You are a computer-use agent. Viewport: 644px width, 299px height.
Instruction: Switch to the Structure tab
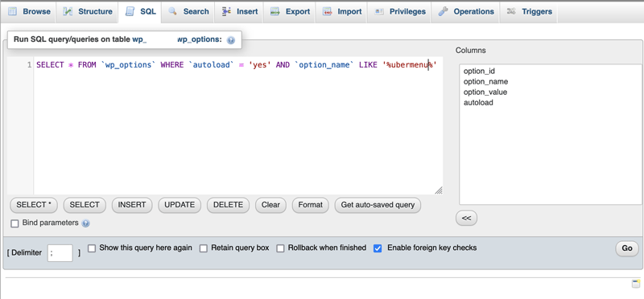(88, 11)
